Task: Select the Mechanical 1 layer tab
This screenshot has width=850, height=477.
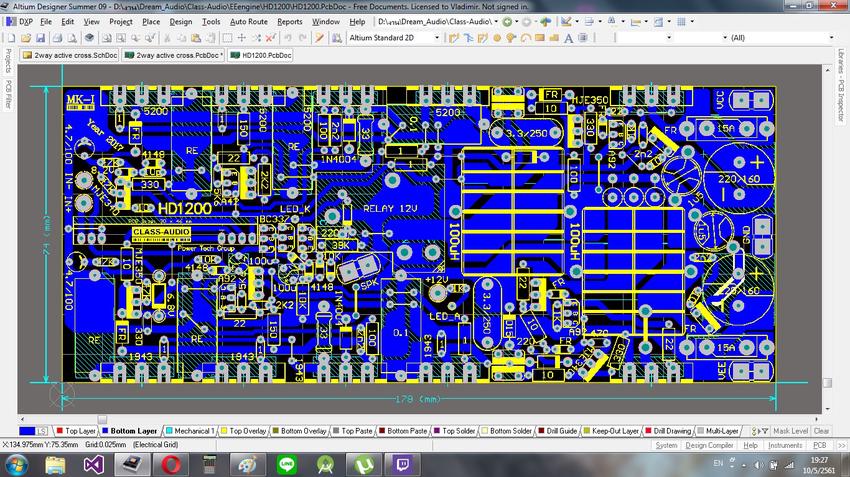Action: (x=190, y=431)
